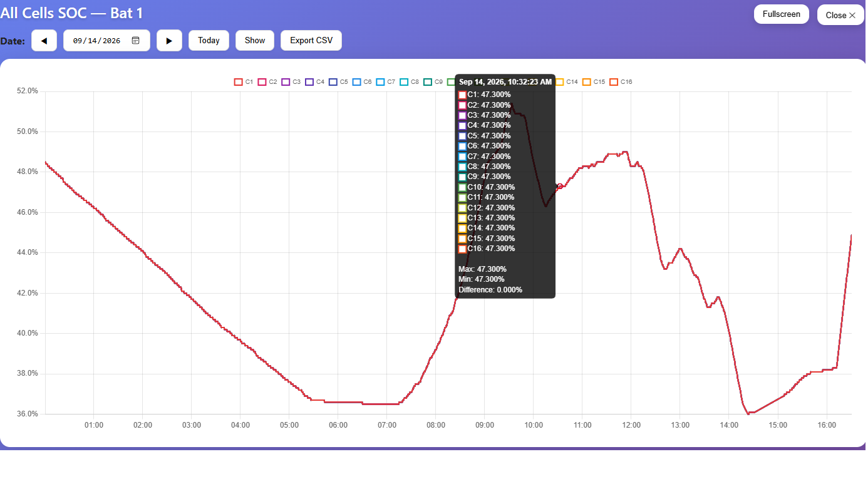This screenshot has height=479, width=868.
Task: Click the "01:00" x-axis label
Action: point(94,425)
